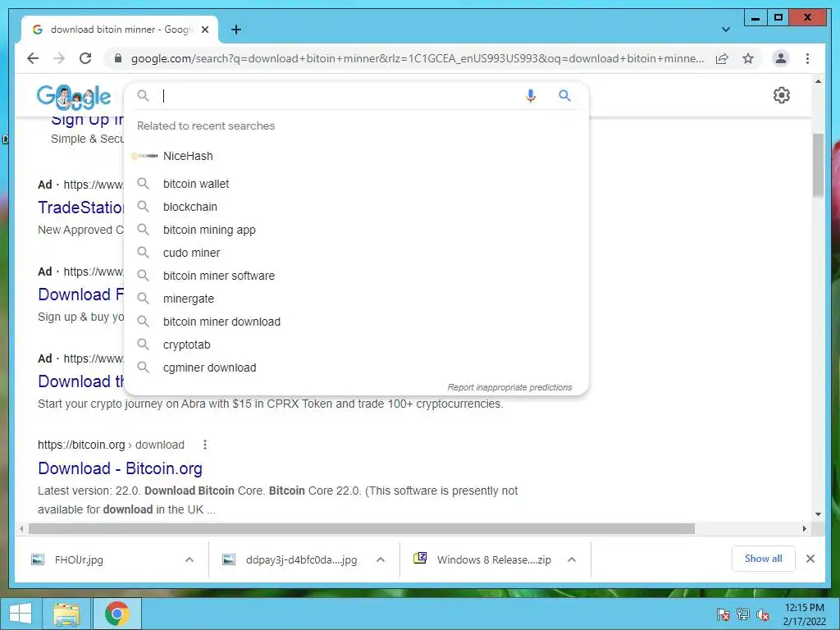The image size is (840, 630).
Task: Click Show all downloads button
Action: pyautogui.click(x=764, y=559)
